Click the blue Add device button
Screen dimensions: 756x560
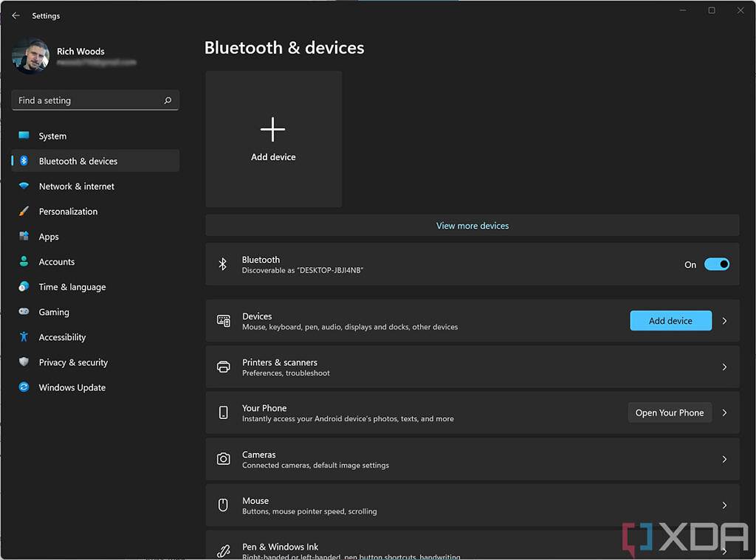coord(670,320)
